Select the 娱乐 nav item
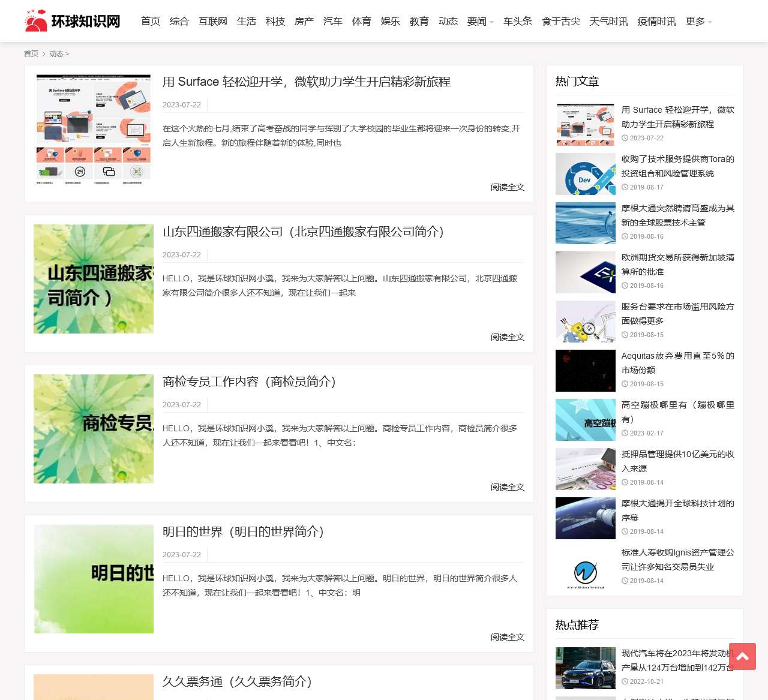 click(391, 21)
